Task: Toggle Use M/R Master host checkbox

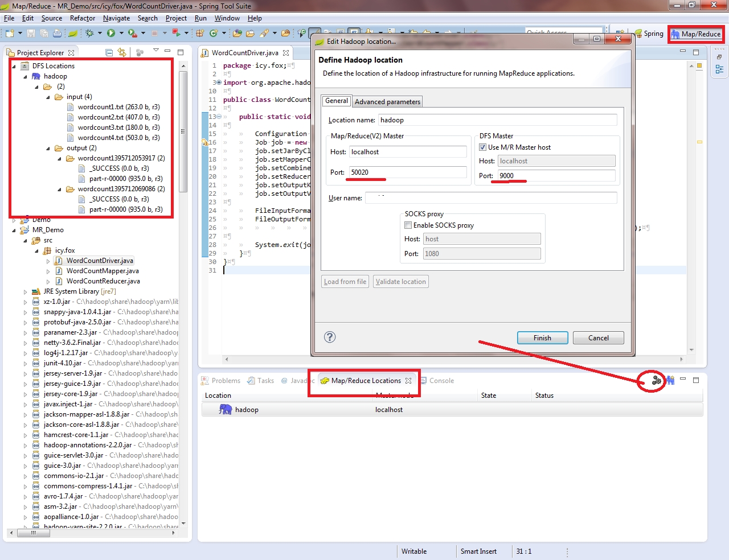Action: (482, 147)
